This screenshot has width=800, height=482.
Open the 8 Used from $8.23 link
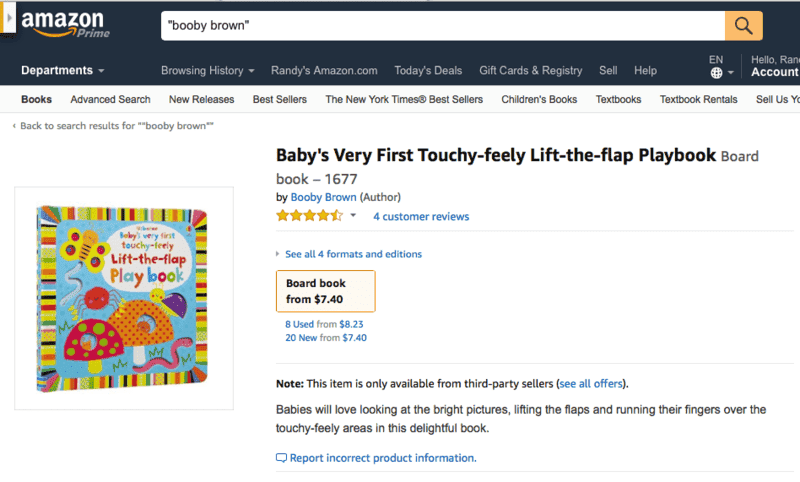[x=325, y=324]
